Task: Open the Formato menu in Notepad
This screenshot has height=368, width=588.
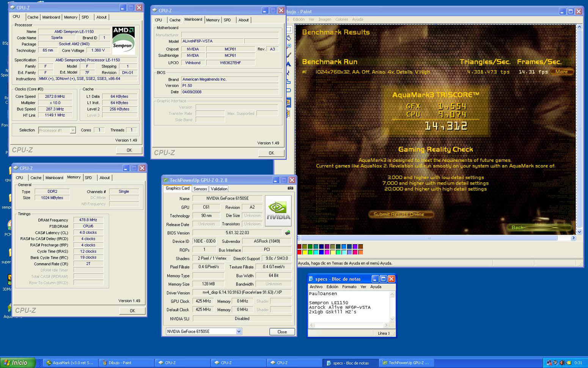Action: coord(349,287)
